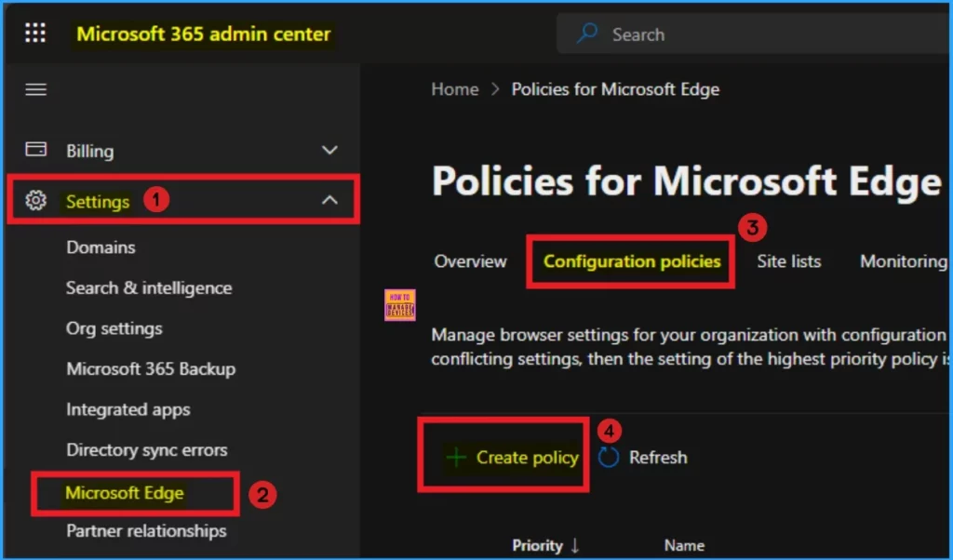Open Partner relationships
Screen dimensions: 953x560
coord(146,531)
